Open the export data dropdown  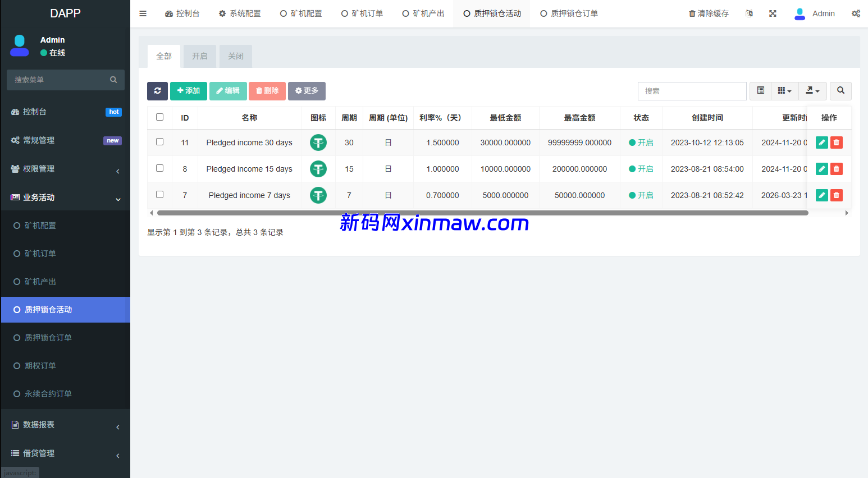812,91
